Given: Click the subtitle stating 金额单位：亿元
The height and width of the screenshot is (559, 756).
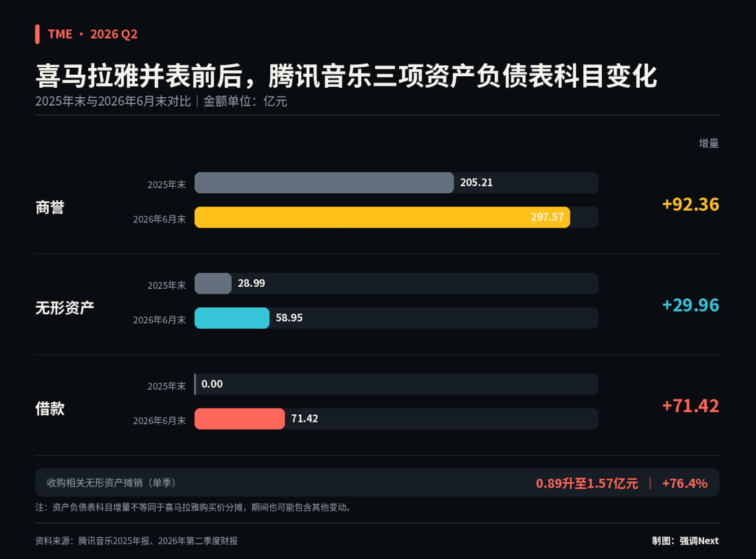Looking at the screenshot, I should pos(245,101).
